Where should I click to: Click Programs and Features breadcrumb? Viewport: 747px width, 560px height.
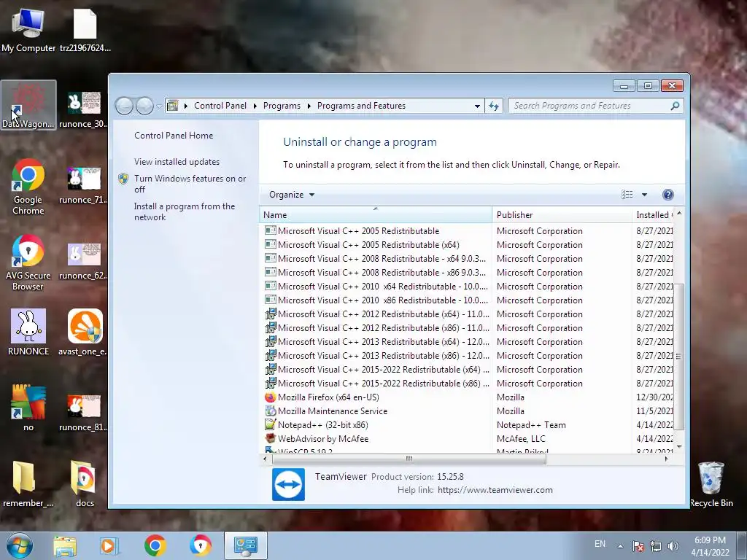pos(361,106)
